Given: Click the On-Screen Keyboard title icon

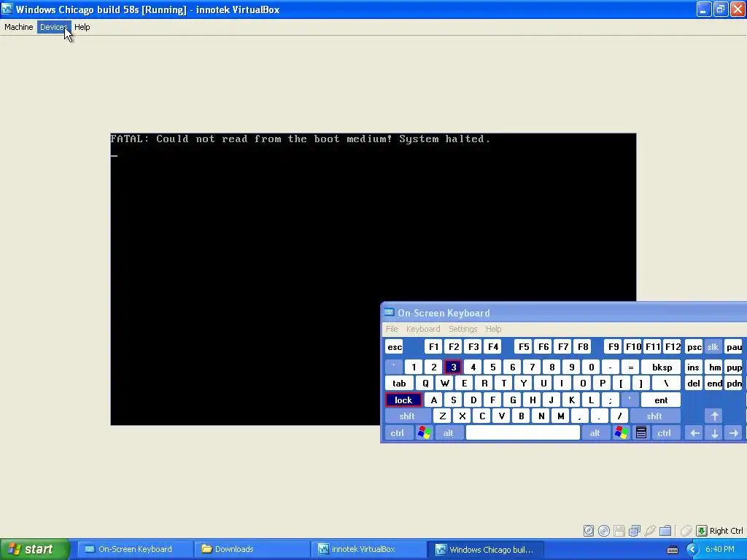Looking at the screenshot, I should [x=390, y=312].
